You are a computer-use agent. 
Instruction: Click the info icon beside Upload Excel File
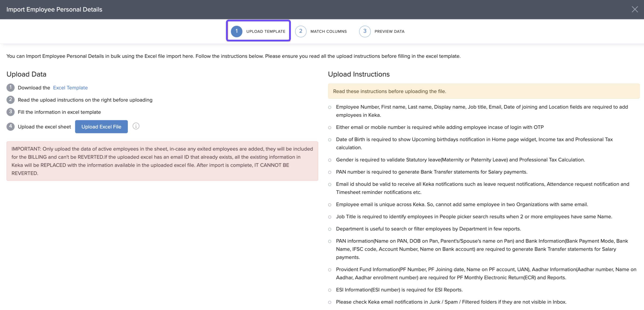136,126
